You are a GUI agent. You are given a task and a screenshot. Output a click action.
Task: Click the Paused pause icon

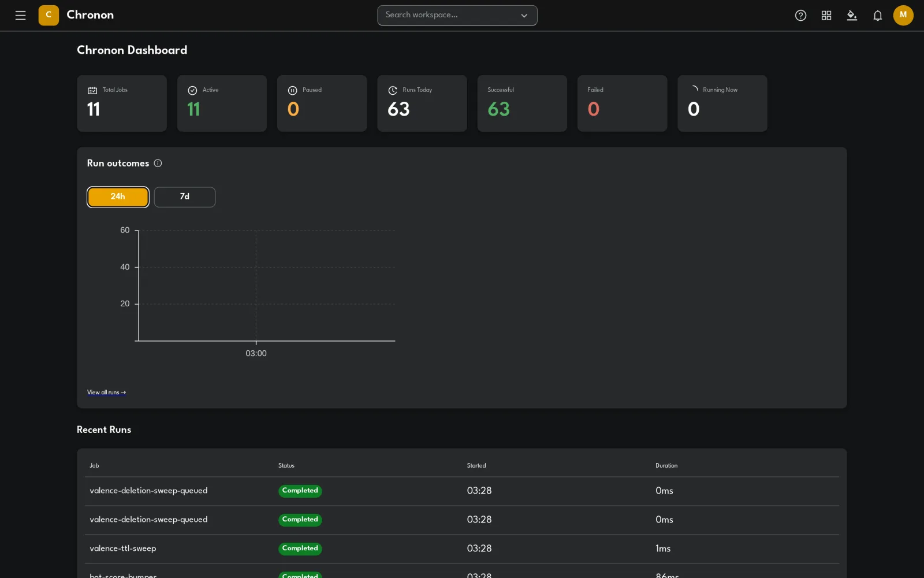click(x=293, y=91)
